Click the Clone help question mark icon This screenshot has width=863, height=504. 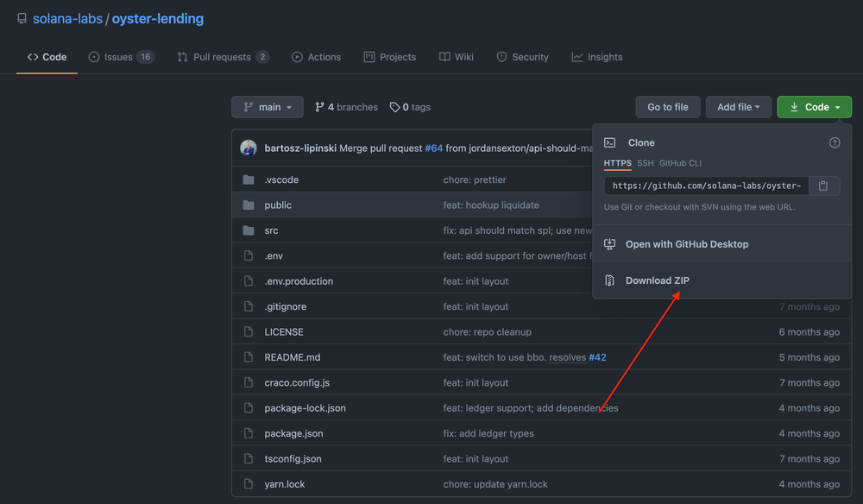coord(835,142)
